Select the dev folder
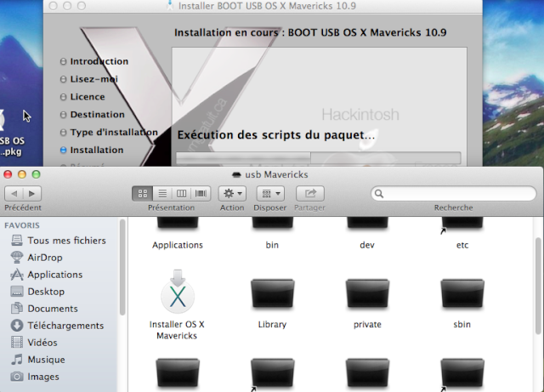 click(367, 223)
